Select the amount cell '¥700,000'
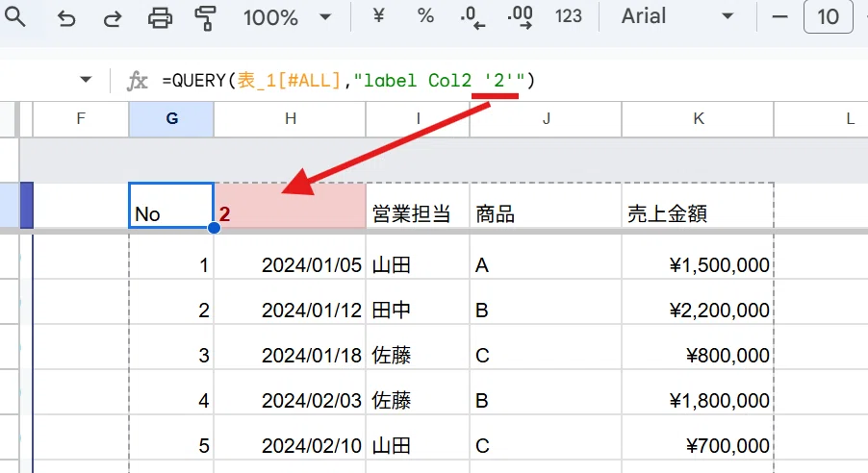 click(698, 437)
